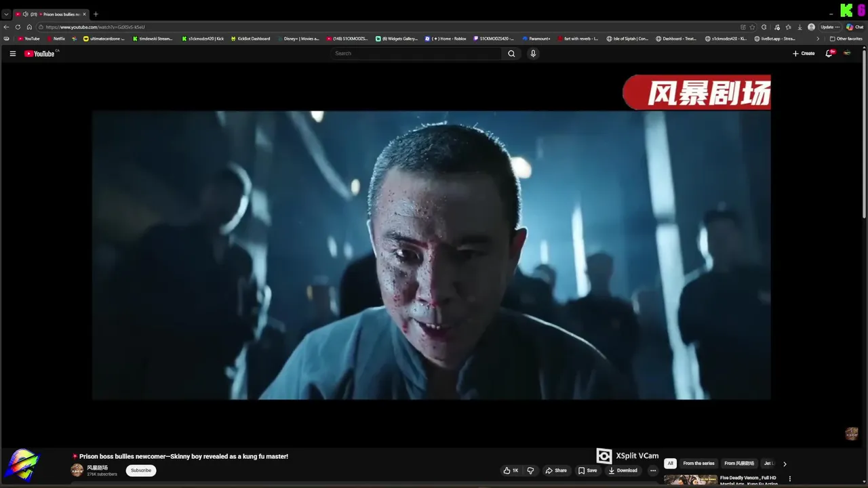
Task: Open the Isle of Siptah bookmark
Action: pyautogui.click(x=627, y=39)
